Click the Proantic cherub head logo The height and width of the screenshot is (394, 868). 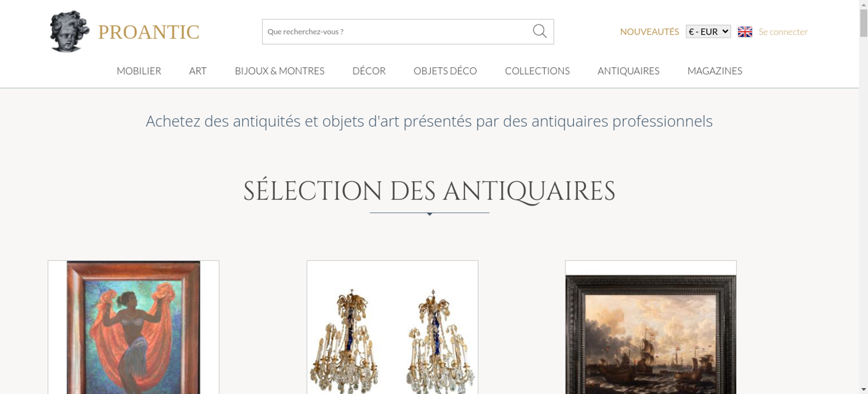tap(69, 31)
